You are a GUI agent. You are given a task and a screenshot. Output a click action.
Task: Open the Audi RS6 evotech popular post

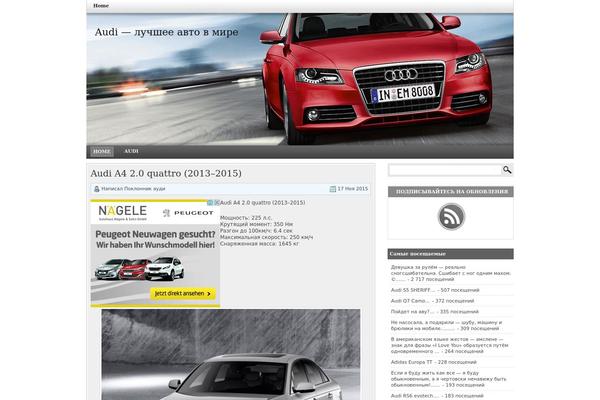point(415,396)
